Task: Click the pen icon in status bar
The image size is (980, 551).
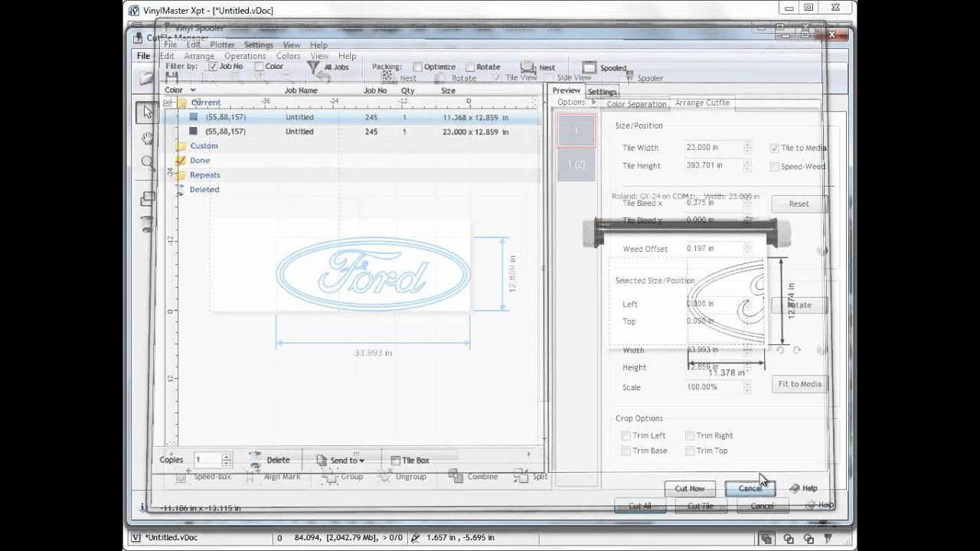Action: pyautogui.click(x=414, y=538)
